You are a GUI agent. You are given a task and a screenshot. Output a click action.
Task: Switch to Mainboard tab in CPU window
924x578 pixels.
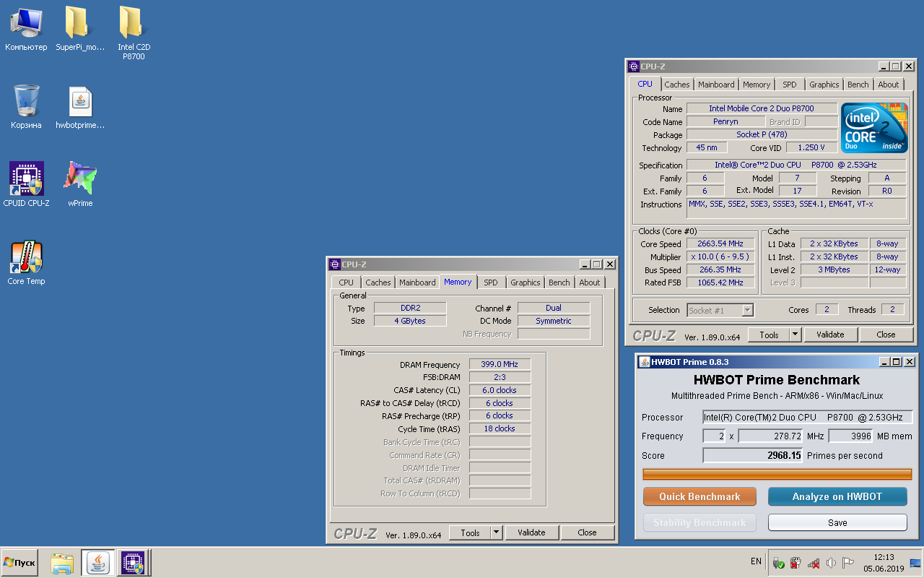point(716,85)
